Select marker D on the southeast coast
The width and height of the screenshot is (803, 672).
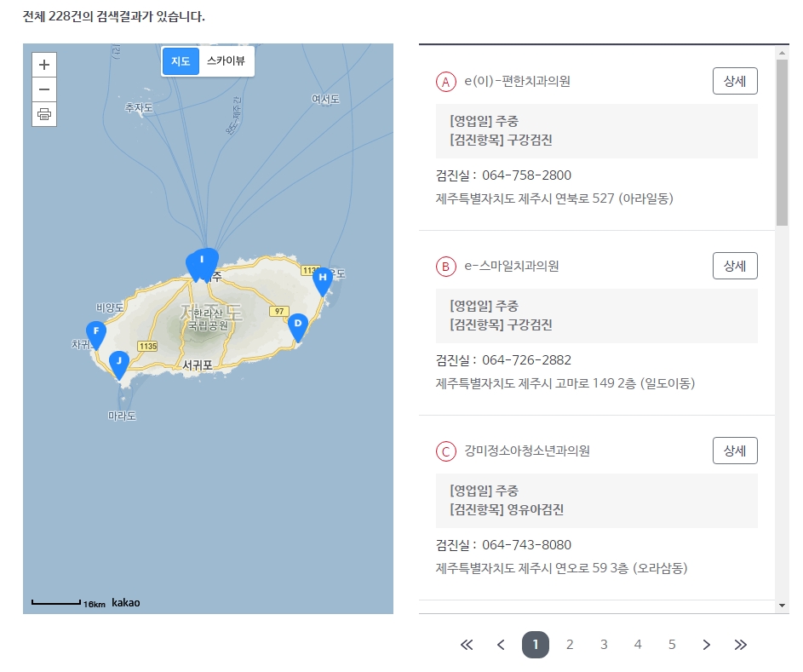coord(297,325)
